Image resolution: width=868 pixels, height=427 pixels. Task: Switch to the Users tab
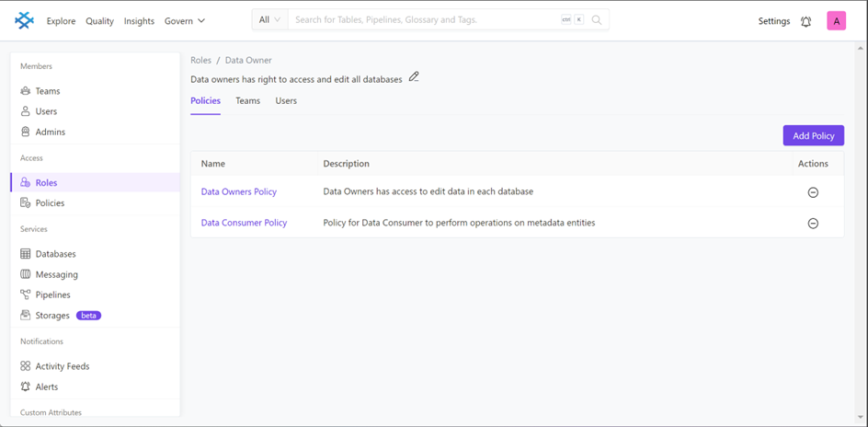coord(286,100)
